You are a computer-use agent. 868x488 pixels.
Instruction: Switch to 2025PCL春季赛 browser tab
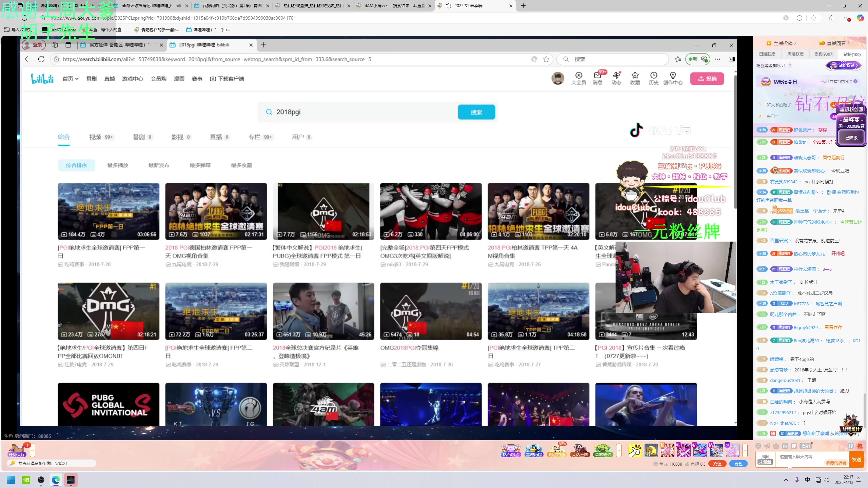(475, 6)
